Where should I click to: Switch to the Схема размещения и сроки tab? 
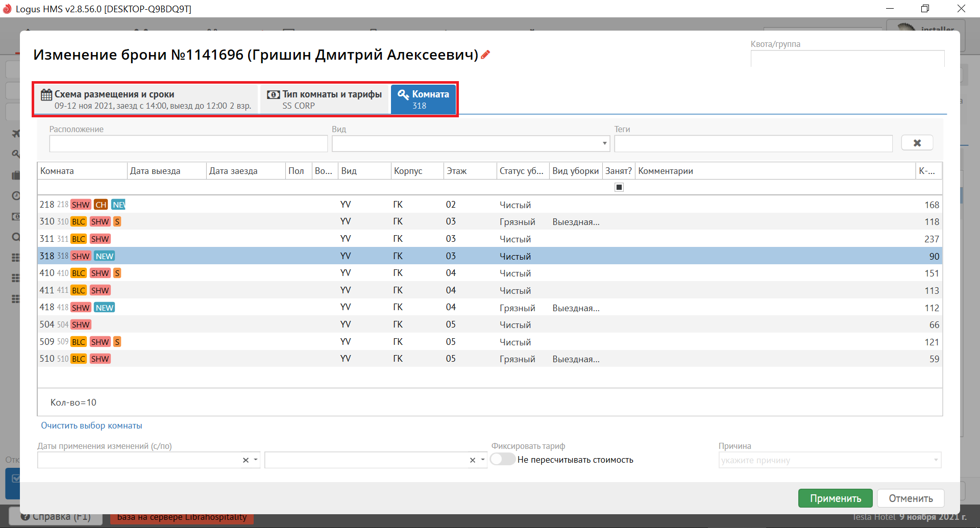146,99
